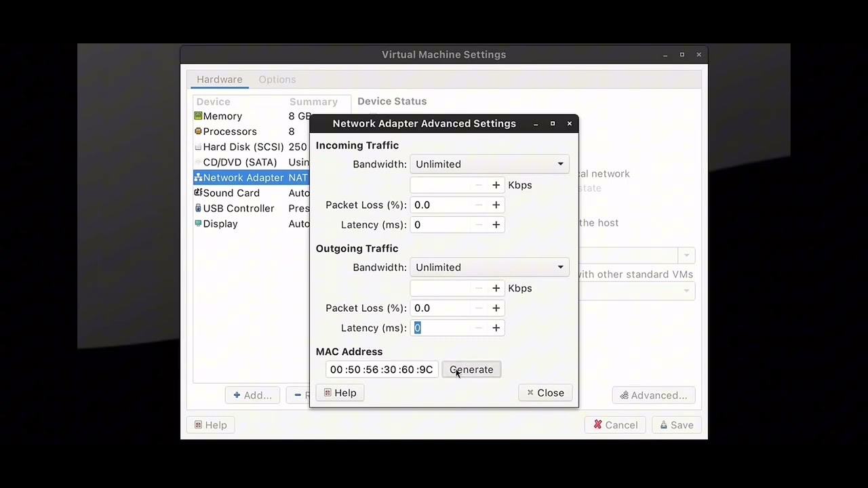Increase outgoing Packet Loss value

496,308
